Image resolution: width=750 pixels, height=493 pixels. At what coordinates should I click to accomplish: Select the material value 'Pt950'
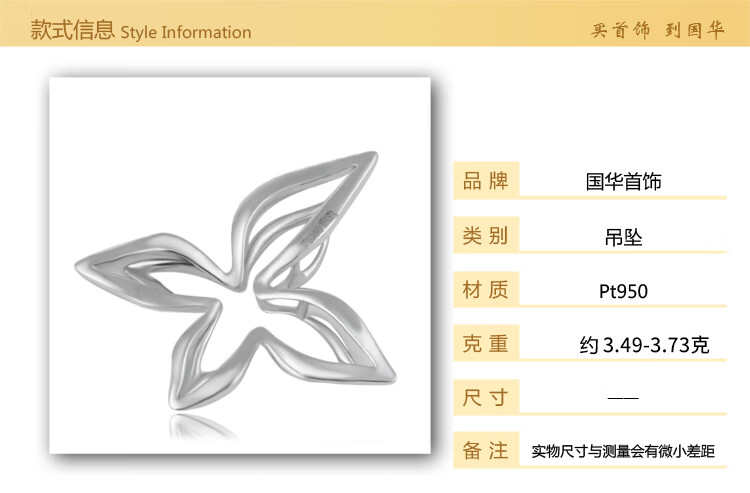(x=623, y=291)
